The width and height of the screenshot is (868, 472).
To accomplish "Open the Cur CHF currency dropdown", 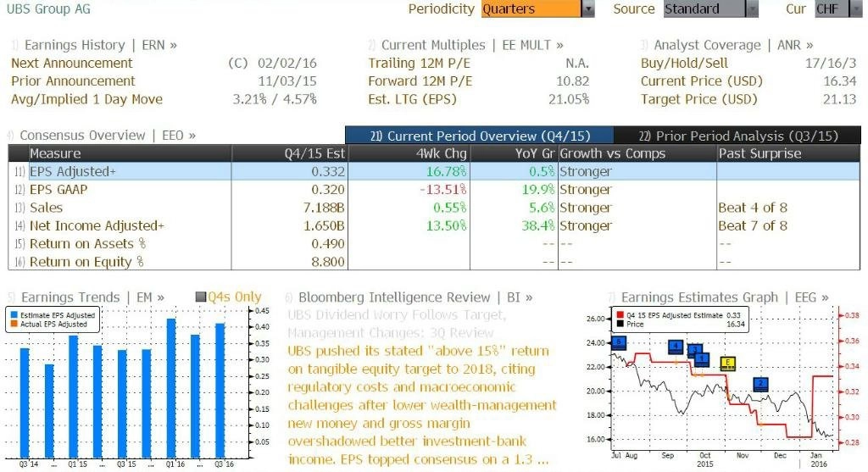I will [838, 8].
